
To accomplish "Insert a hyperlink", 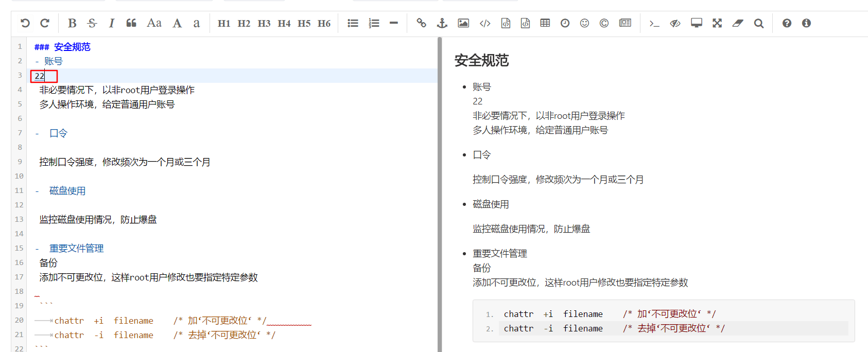I will [422, 23].
